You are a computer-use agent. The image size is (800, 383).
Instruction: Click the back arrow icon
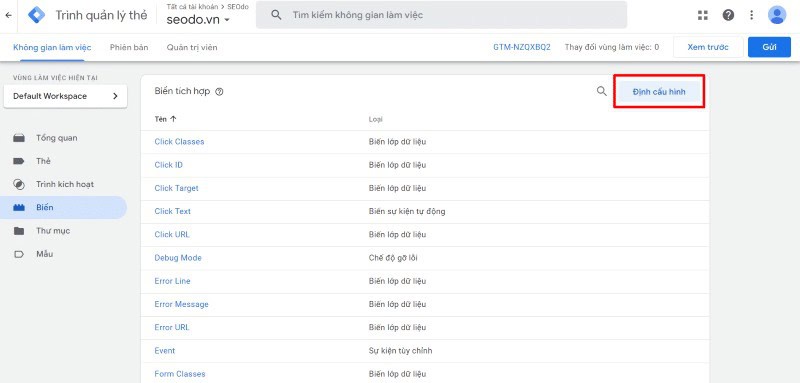(x=8, y=15)
